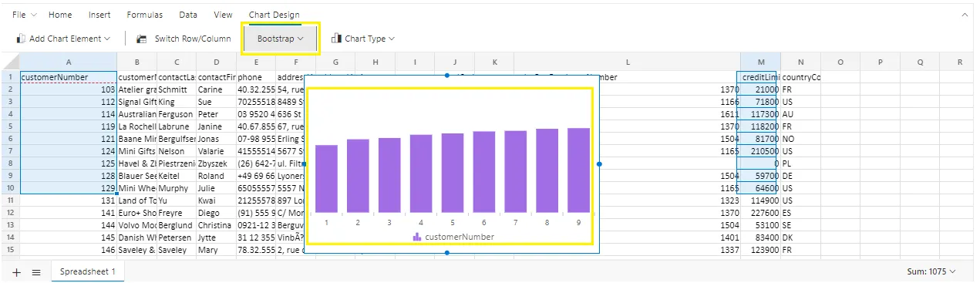Click cell with customer number 146
Image resolution: width=980 pixels, height=283 pixels.
click(x=69, y=250)
